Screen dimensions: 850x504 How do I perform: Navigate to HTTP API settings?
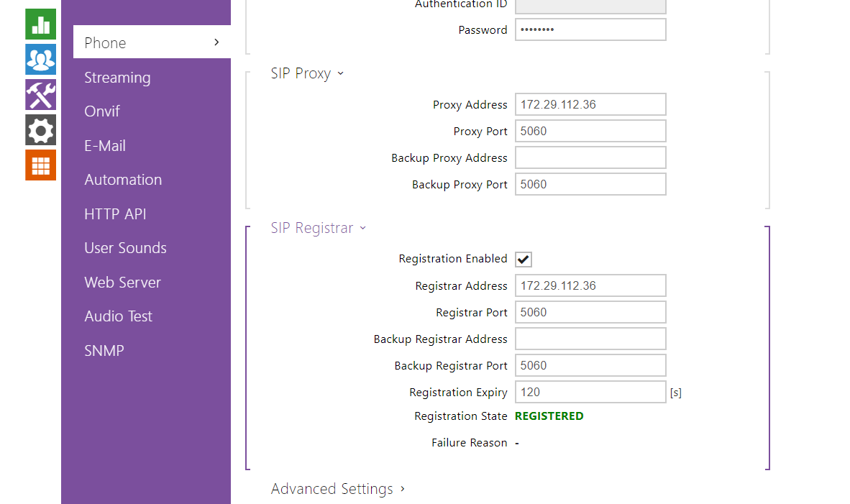[x=115, y=214]
